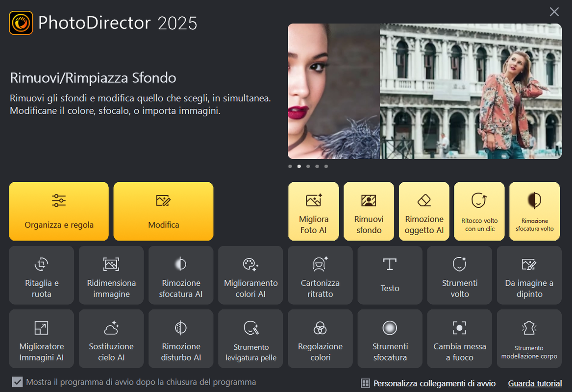
Task: Open Rimozione sfocatura volto tool
Action: click(x=534, y=211)
